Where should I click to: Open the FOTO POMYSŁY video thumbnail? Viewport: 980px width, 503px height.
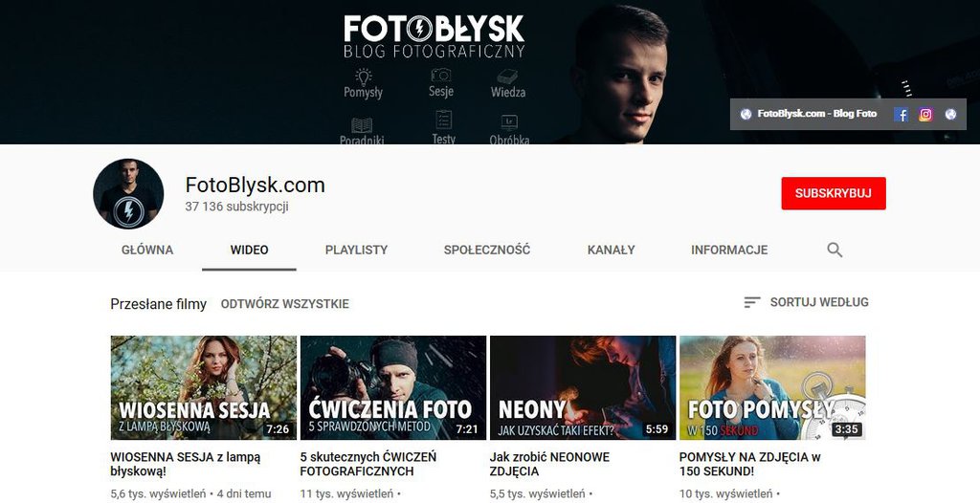[x=772, y=388]
